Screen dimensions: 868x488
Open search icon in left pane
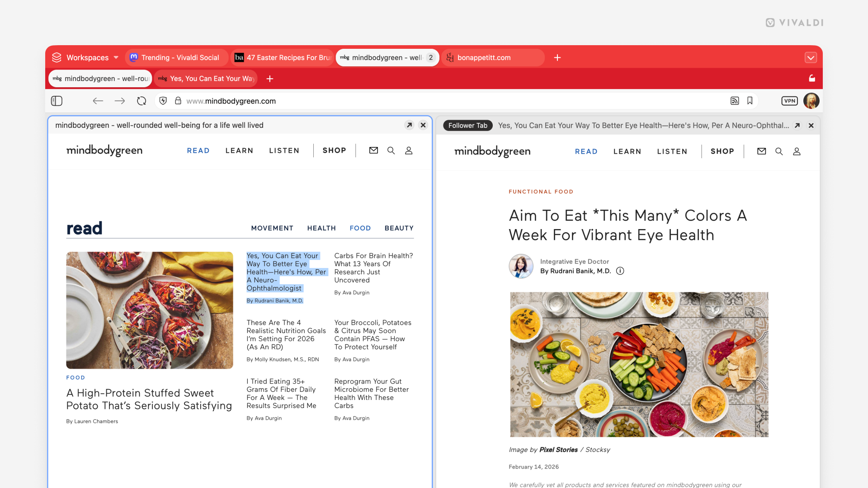391,150
